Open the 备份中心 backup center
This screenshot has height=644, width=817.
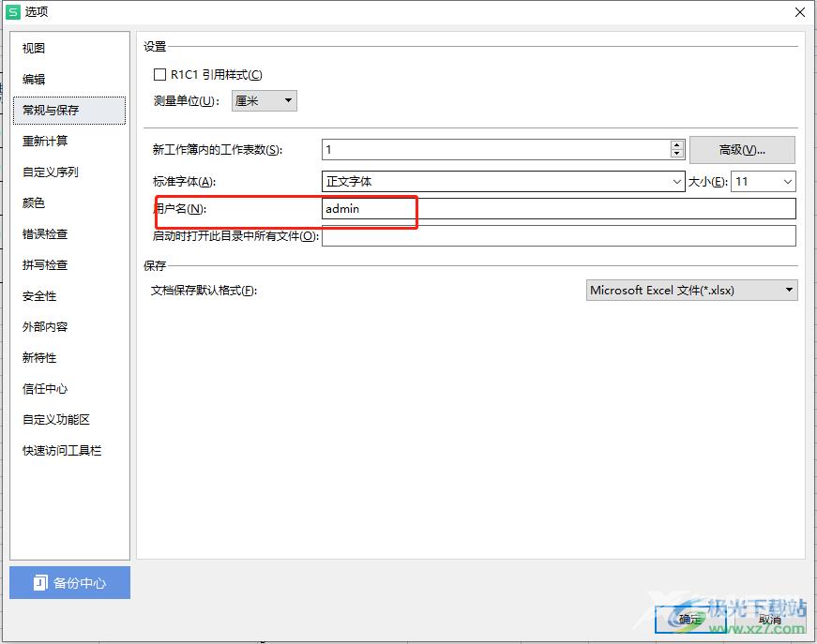tap(69, 582)
